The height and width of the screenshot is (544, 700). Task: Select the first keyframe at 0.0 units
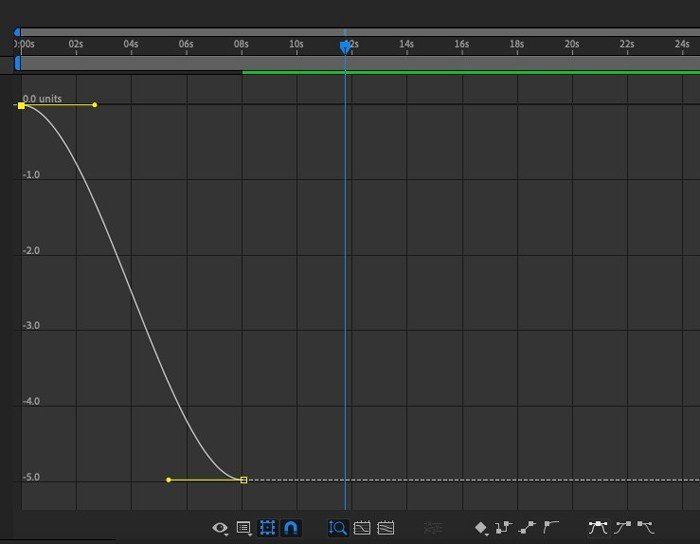click(21, 105)
